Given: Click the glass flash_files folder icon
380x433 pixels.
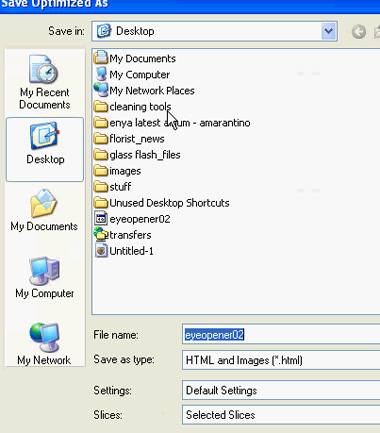Looking at the screenshot, I should [101, 154].
